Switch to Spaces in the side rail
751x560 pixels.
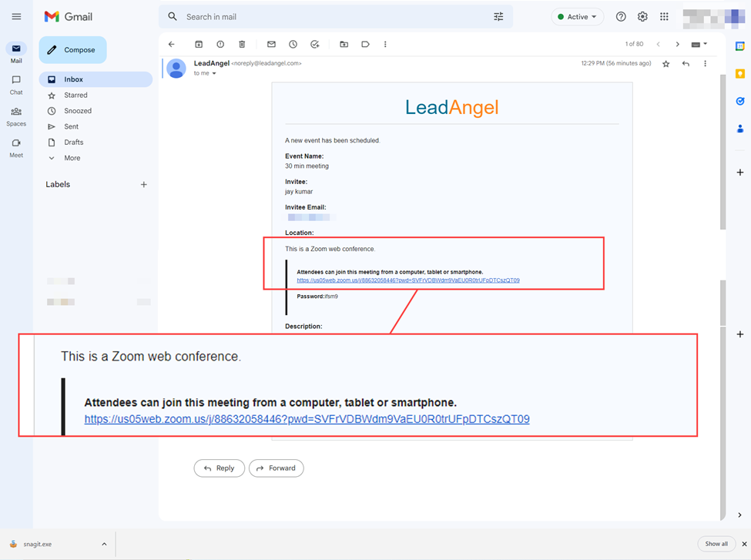(x=16, y=116)
